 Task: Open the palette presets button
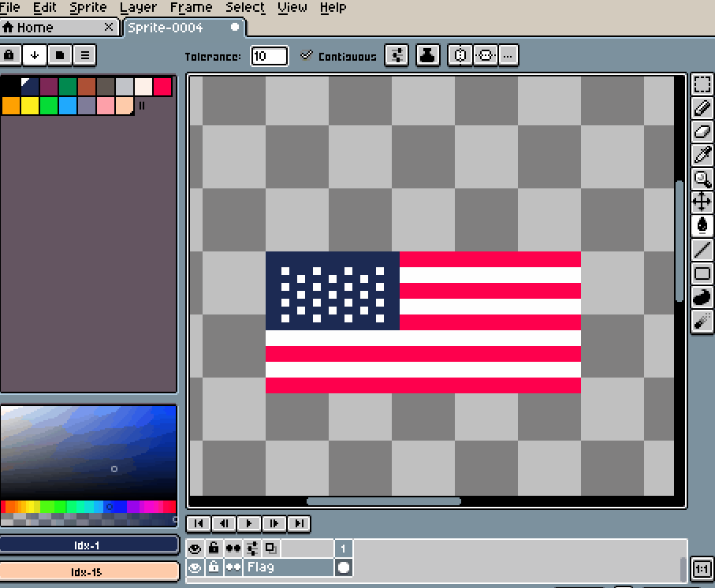click(60, 55)
